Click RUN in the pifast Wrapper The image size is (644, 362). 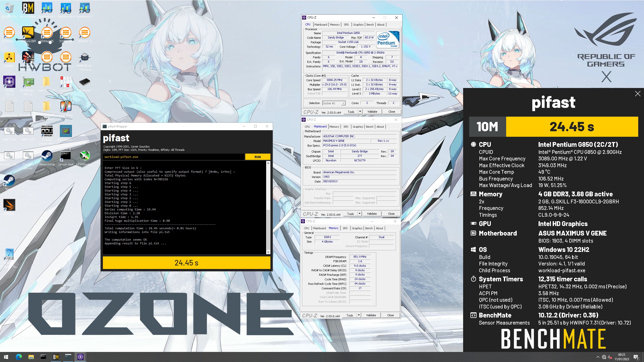pyautogui.click(x=258, y=157)
